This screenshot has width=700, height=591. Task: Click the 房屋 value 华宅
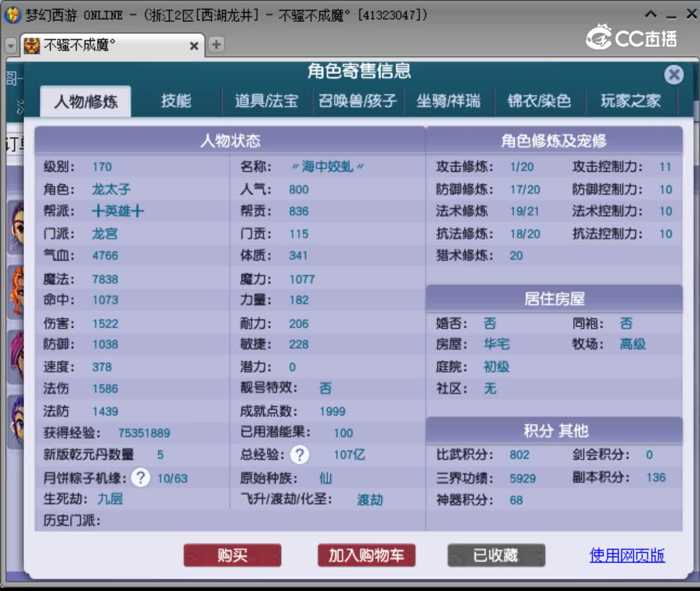(497, 344)
